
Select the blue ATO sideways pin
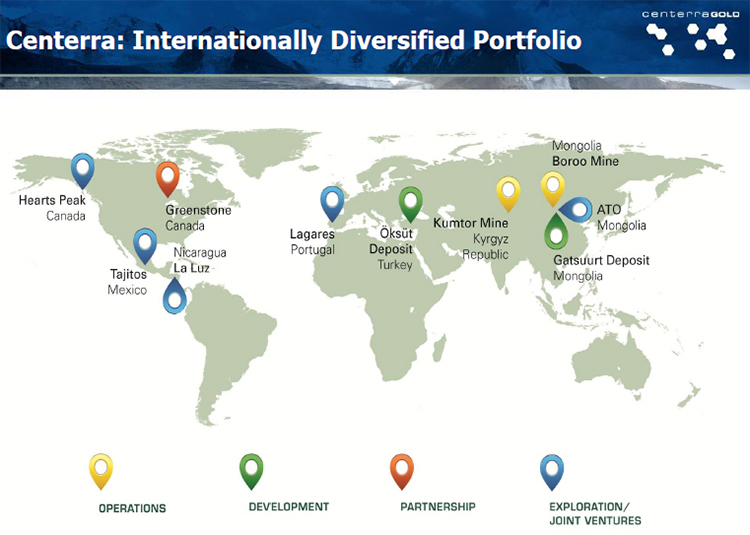tap(575, 209)
